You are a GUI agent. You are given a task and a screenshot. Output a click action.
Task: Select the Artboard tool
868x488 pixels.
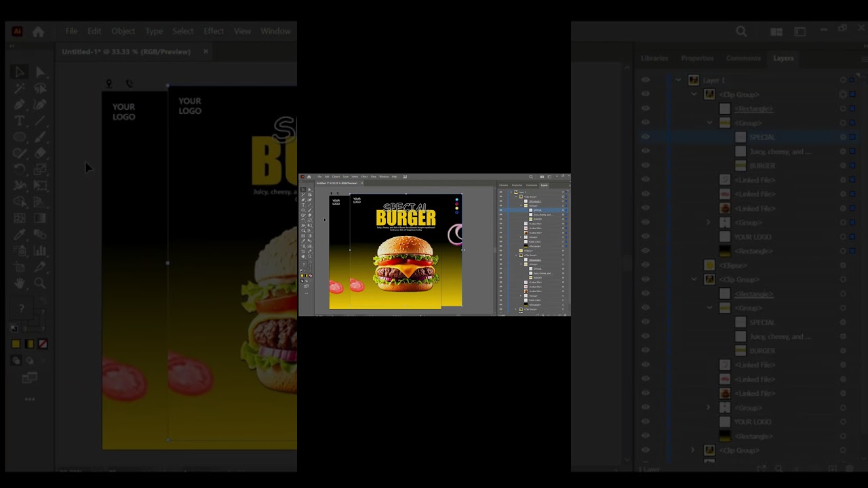20,267
